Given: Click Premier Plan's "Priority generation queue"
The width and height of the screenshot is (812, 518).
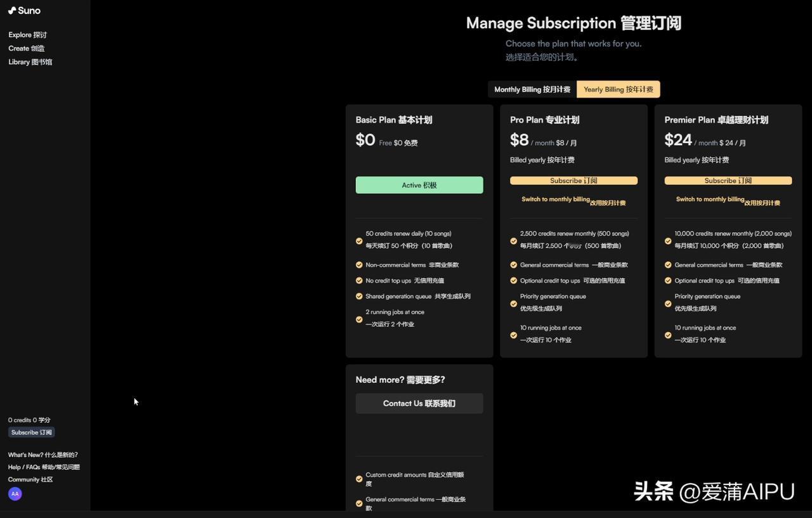Looking at the screenshot, I should [707, 297].
